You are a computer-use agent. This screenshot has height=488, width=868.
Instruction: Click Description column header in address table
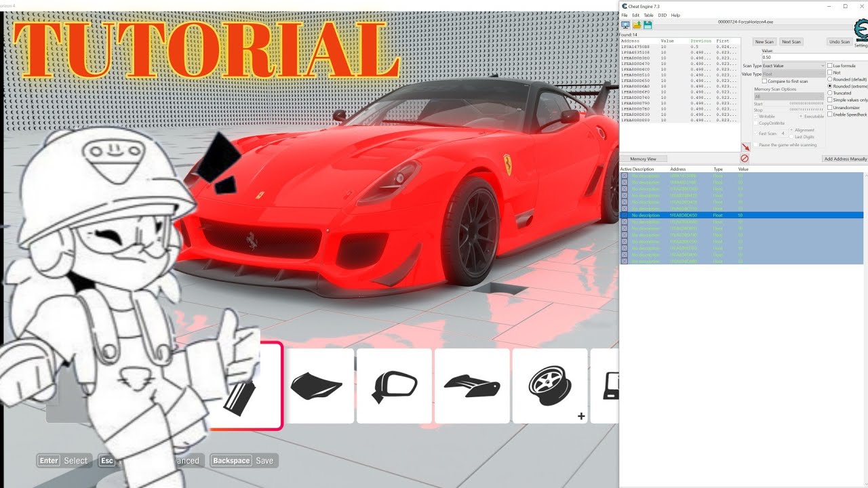tap(643, 169)
